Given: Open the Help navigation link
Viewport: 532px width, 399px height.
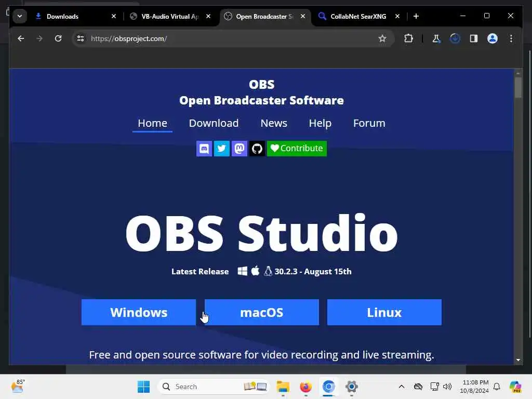Looking at the screenshot, I should (x=320, y=123).
